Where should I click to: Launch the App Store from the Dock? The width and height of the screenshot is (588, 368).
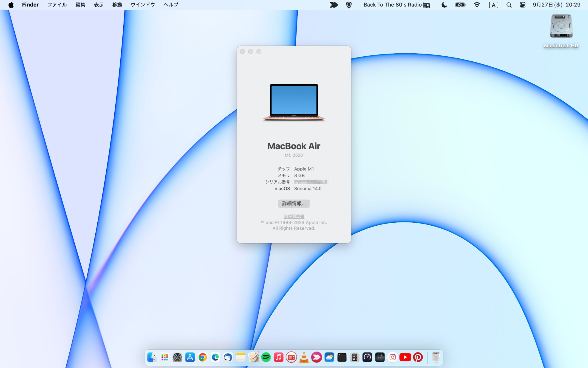(x=190, y=357)
